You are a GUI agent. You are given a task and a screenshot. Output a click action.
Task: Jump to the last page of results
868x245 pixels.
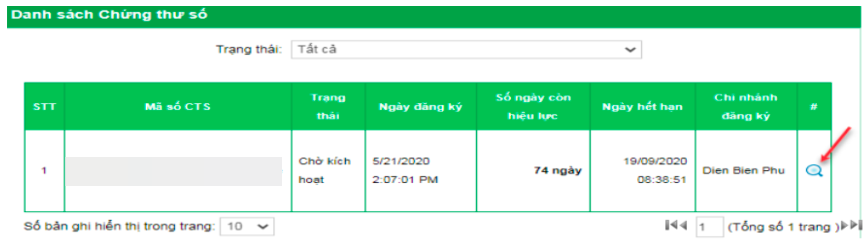click(x=856, y=225)
